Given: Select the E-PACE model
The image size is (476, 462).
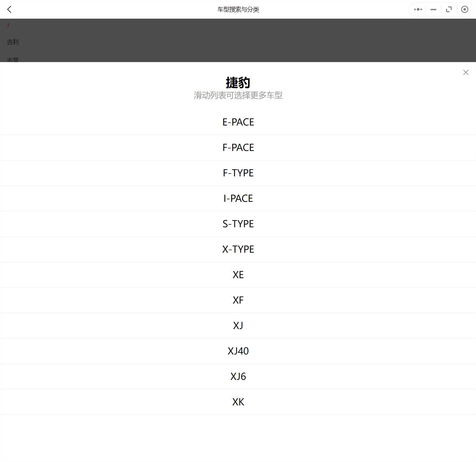Looking at the screenshot, I should (x=238, y=122).
